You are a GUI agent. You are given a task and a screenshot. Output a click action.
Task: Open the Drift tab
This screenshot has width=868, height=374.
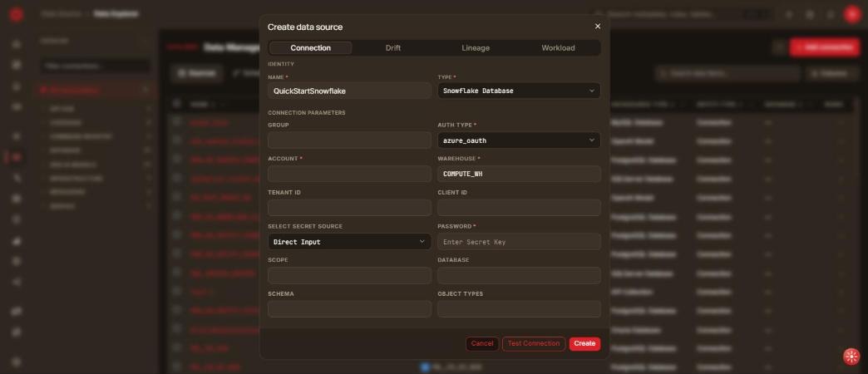pyautogui.click(x=393, y=48)
